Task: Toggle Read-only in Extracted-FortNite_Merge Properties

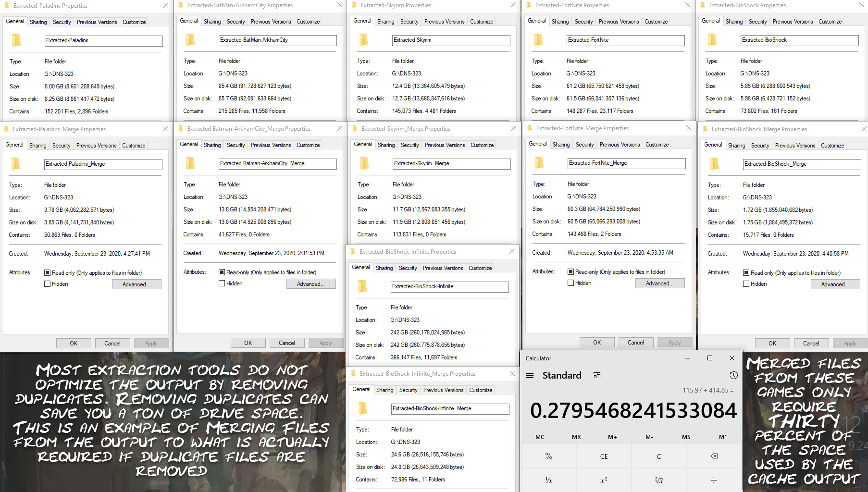Action: point(570,272)
